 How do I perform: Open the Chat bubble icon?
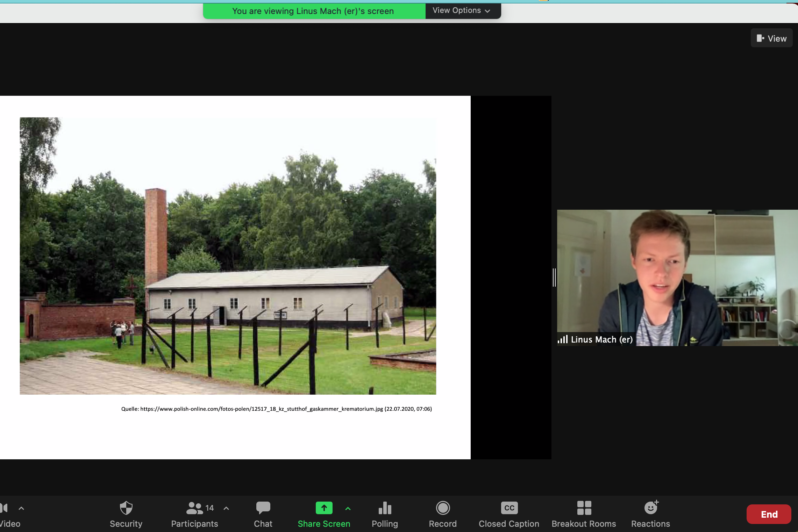(263, 508)
